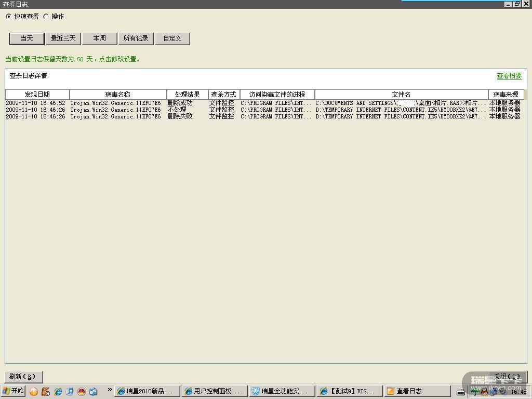Click the 删除成功 result cell
Screen dimensions: 532x399
(180, 103)
